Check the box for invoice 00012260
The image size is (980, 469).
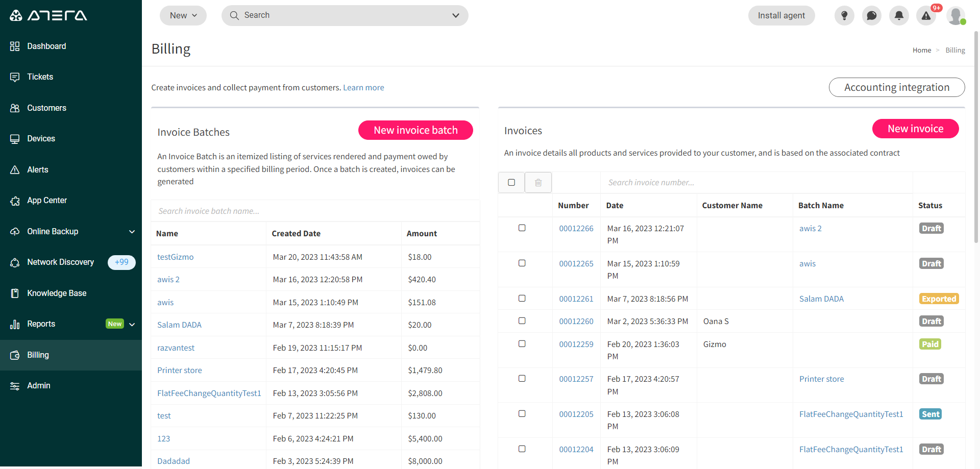[x=522, y=321]
